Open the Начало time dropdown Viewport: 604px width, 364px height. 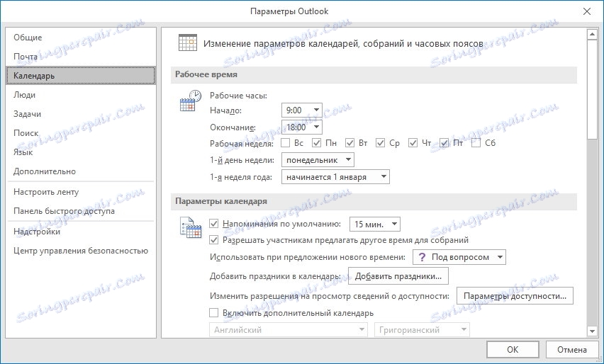pyautogui.click(x=302, y=110)
